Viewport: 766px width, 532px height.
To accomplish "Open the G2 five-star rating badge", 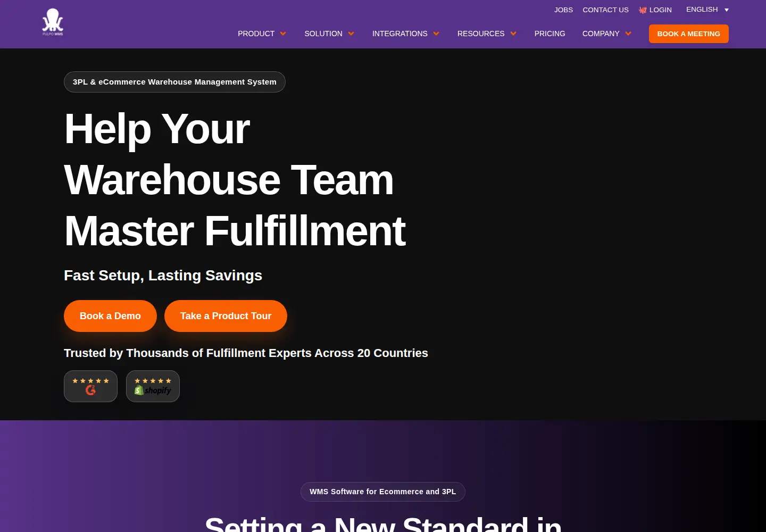I will pyautogui.click(x=90, y=386).
